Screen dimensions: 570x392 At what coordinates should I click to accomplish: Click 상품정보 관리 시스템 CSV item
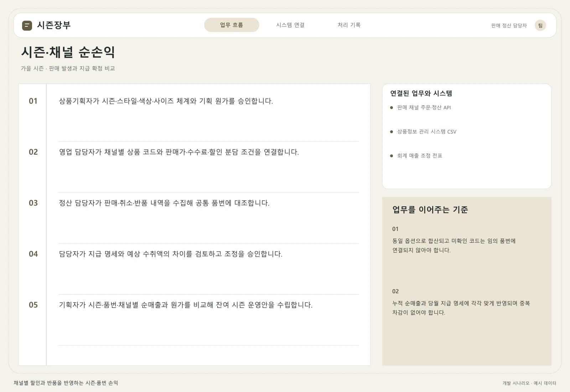427,132
